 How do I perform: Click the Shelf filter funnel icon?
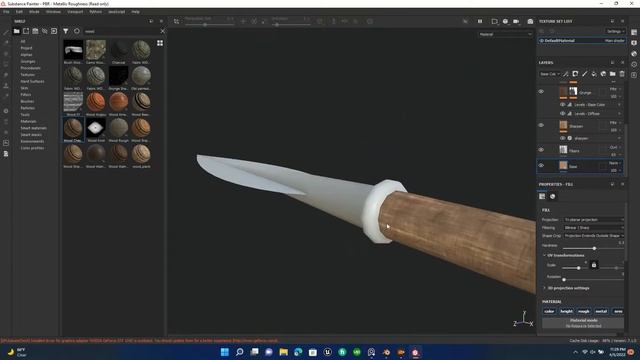pos(65,31)
